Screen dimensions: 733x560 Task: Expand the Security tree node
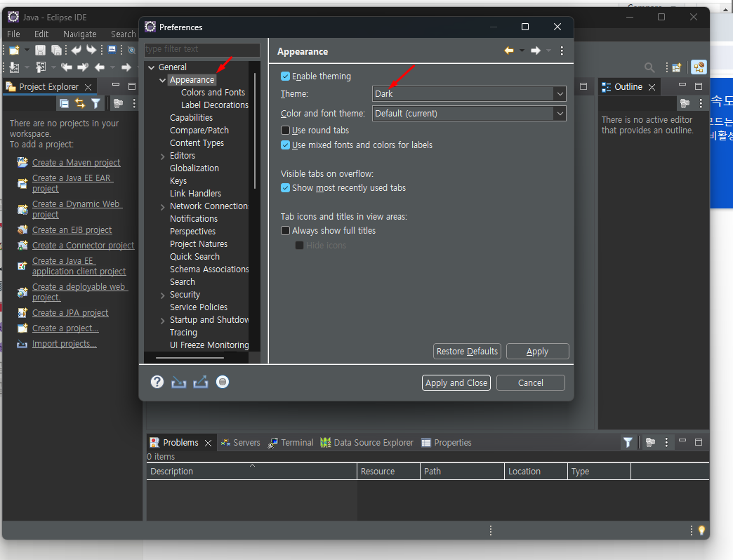click(x=162, y=295)
